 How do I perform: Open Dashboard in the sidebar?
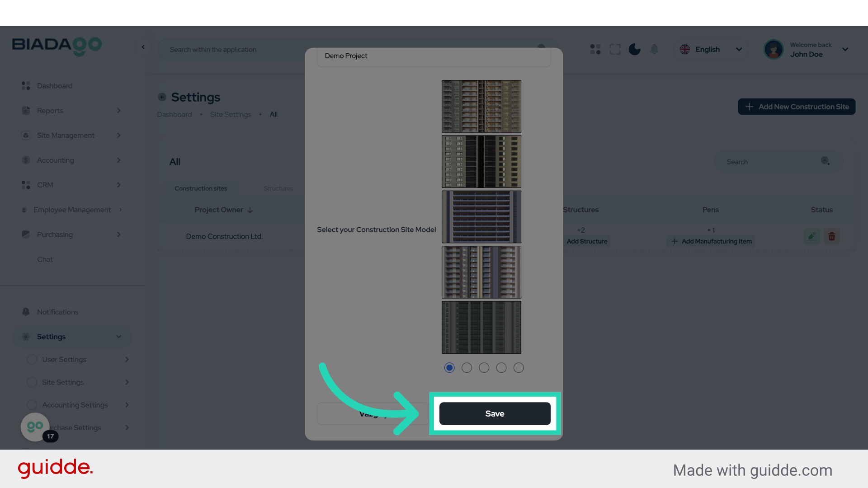pos(55,86)
